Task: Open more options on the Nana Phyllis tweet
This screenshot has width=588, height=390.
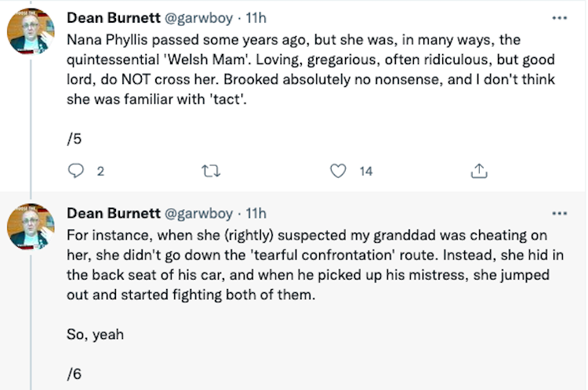Action: pos(559,18)
